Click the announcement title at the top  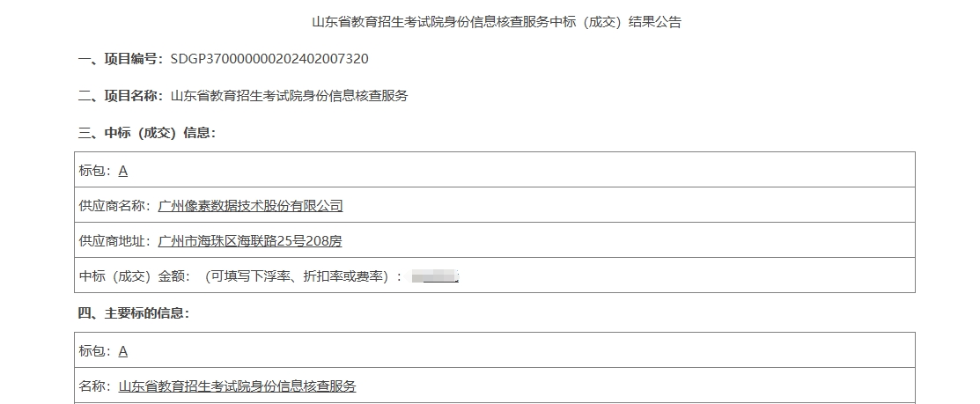[497, 23]
